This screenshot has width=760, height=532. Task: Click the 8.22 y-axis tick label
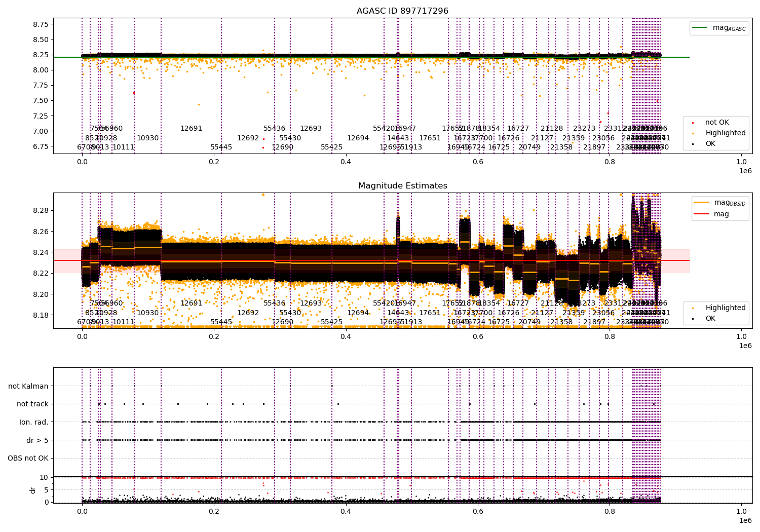[x=41, y=273]
